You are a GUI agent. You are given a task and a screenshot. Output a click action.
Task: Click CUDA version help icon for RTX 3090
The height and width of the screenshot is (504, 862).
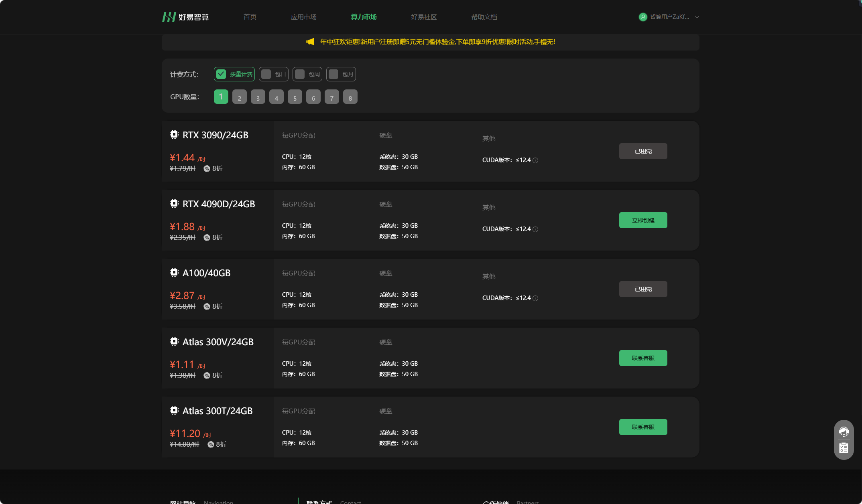[x=535, y=160]
